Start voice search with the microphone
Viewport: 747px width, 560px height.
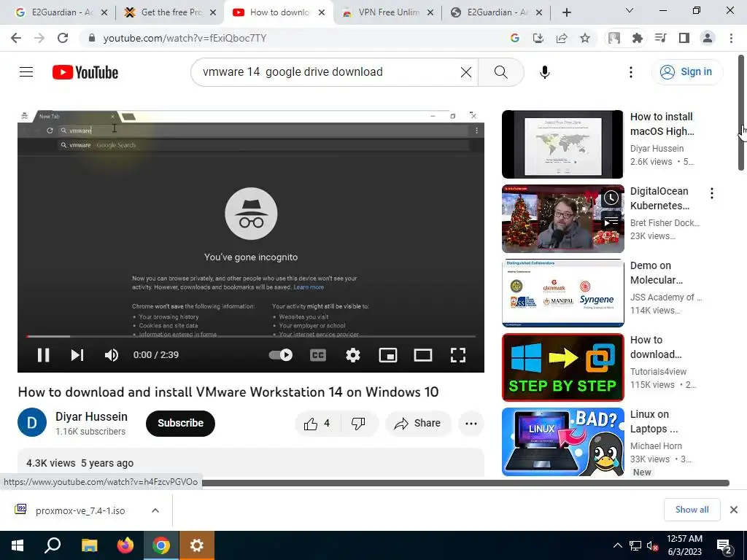tap(544, 72)
